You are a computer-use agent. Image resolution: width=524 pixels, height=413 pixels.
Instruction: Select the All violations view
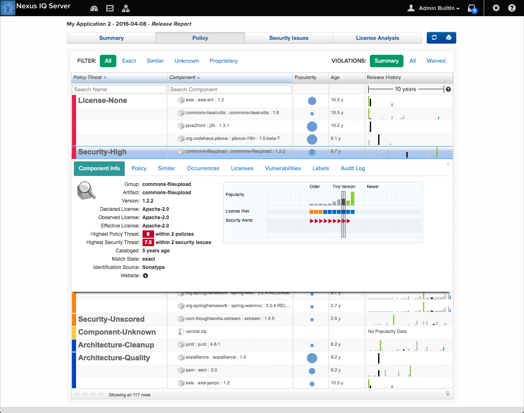pyautogui.click(x=413, y=61)
